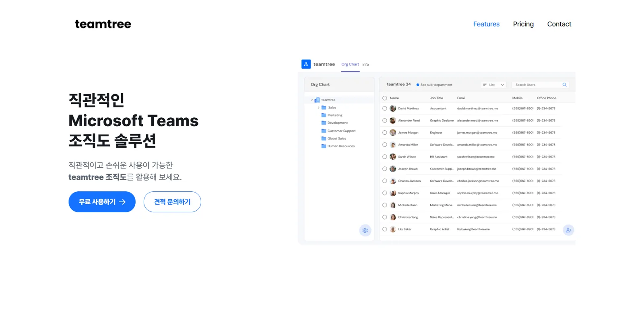
Task: Toggle the select-all checkbox beside Name
Action: point(385,98)
